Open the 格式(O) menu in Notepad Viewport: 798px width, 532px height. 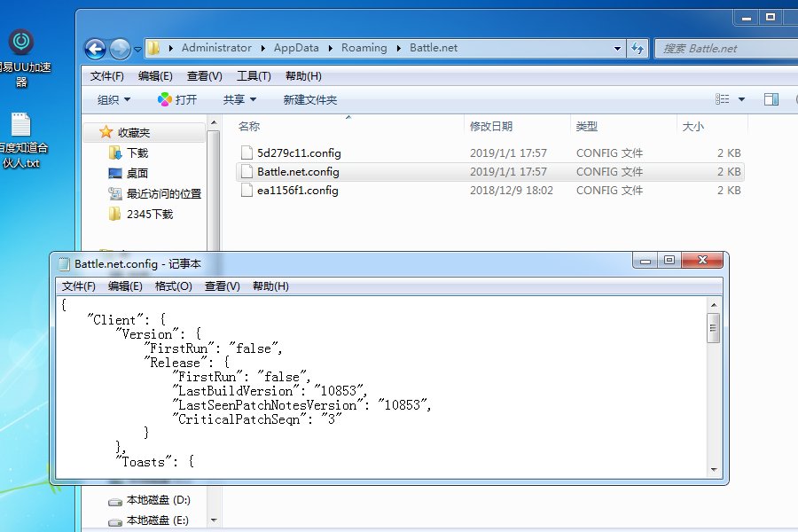point(173,286)
